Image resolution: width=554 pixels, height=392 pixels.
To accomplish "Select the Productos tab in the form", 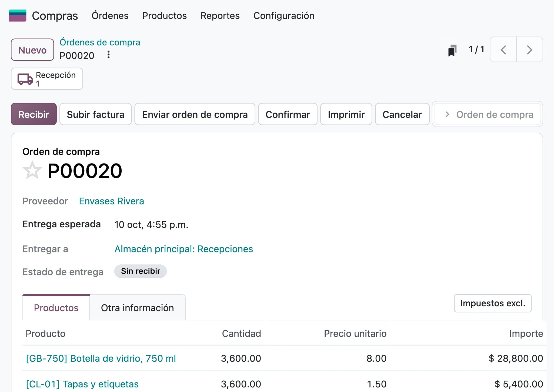I will pyautogui.click(x=56, y=308).
